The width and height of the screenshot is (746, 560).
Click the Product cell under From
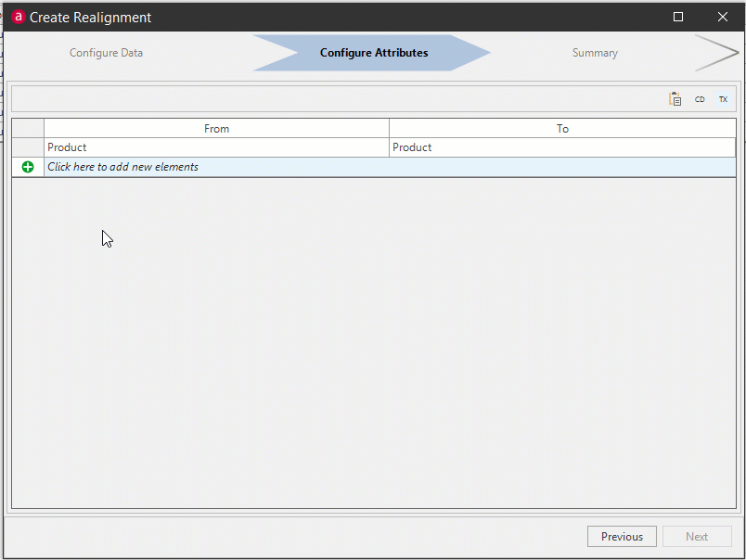click(216, 147)
